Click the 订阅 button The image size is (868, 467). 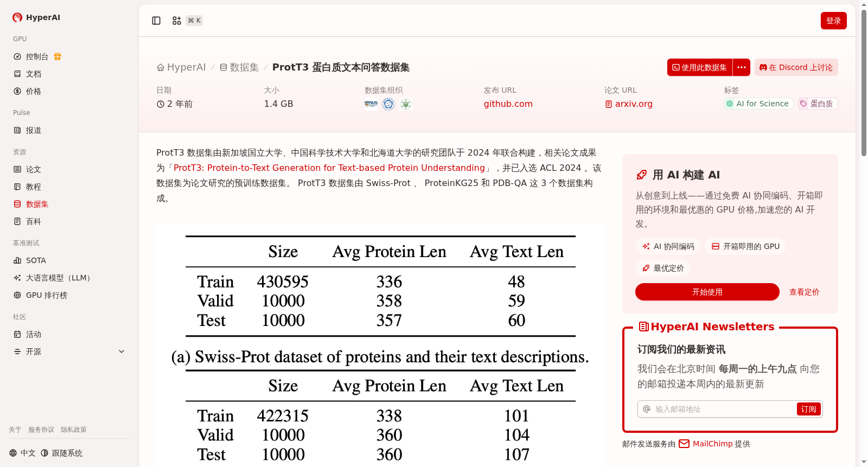(x=808, y=409)
